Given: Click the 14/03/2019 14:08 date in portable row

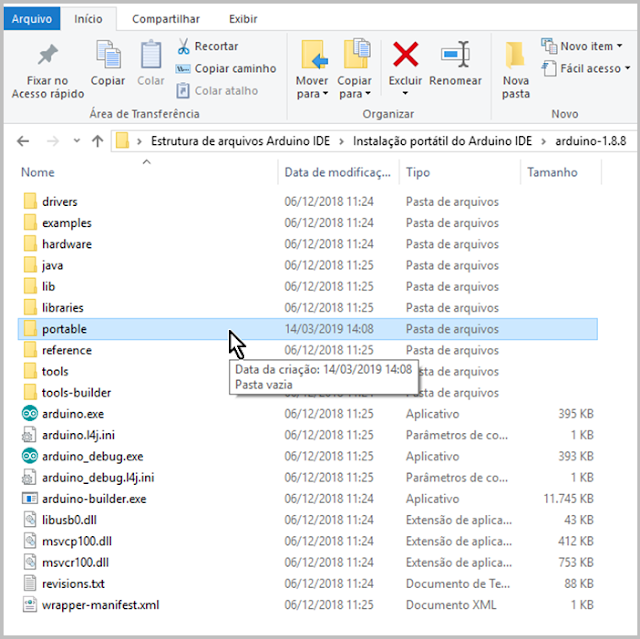Looking at the screenshot, I should click(x=329, y=329).
